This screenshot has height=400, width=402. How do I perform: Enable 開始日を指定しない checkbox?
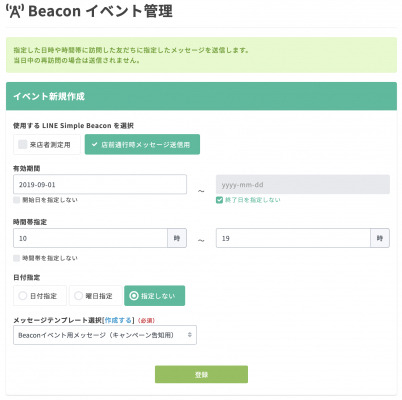click(x=16, y=200)
